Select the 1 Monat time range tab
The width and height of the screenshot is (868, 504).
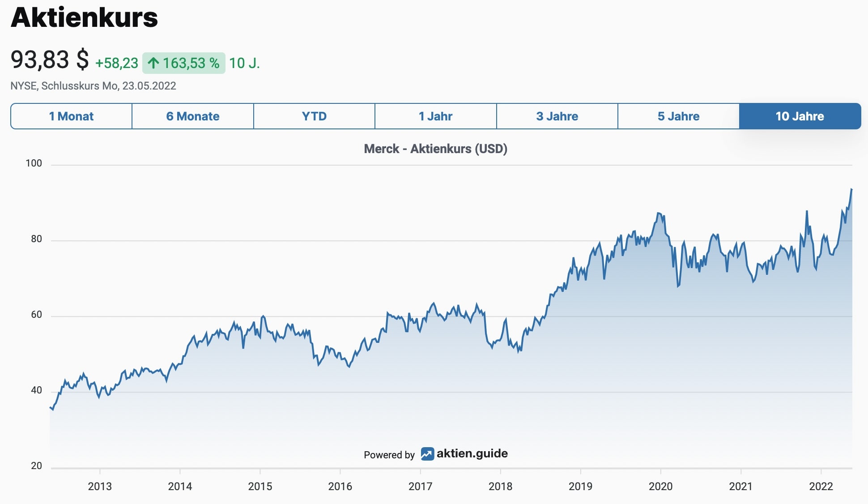click(72, 116)
